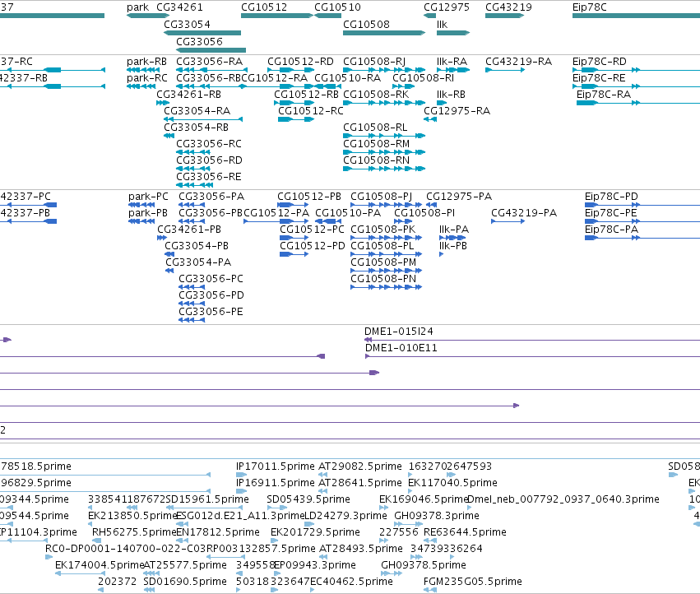
Task: Open protein CG33054-PA
Action: pos(198,262)
